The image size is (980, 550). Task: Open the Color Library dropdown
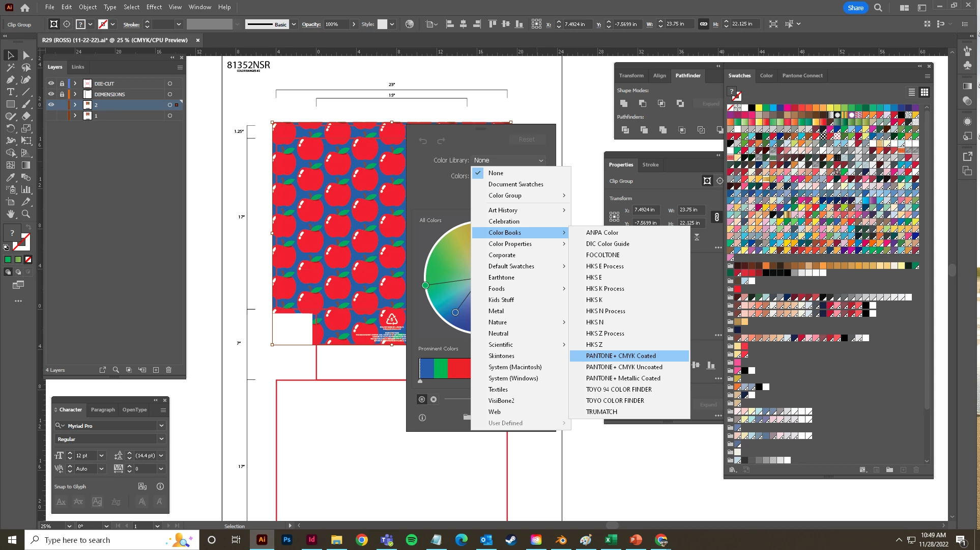tap(508, 160)
